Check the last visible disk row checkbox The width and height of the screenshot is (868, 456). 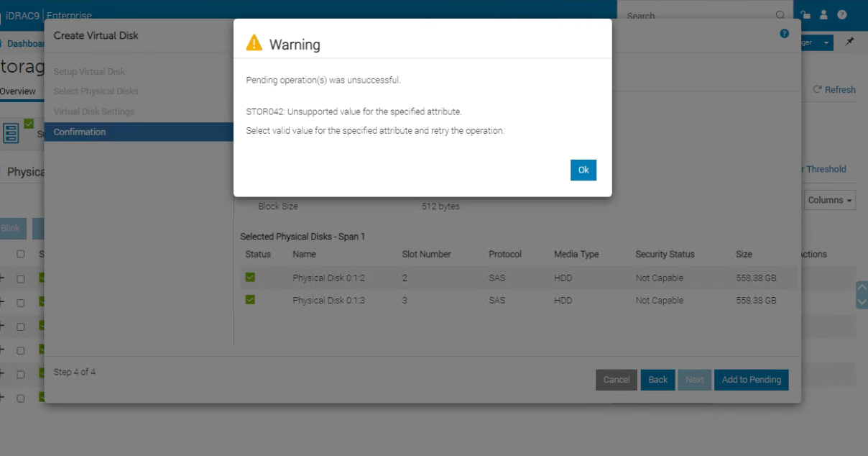point(21,398)
